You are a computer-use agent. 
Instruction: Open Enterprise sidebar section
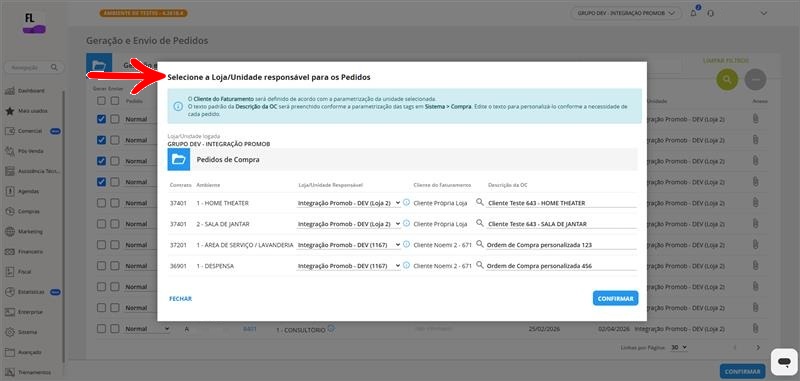(24, 312)
